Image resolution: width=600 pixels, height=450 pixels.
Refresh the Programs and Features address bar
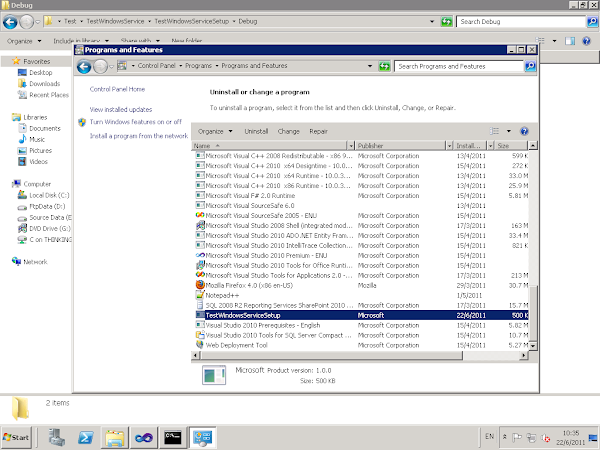point(384,66)
